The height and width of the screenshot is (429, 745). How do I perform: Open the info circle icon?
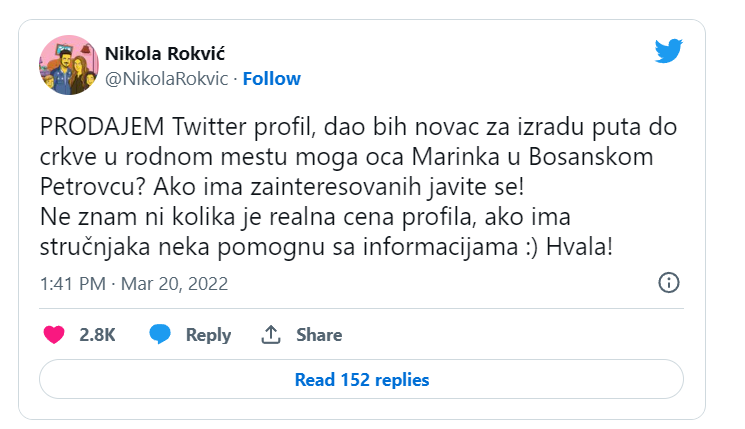pos(669,283)
